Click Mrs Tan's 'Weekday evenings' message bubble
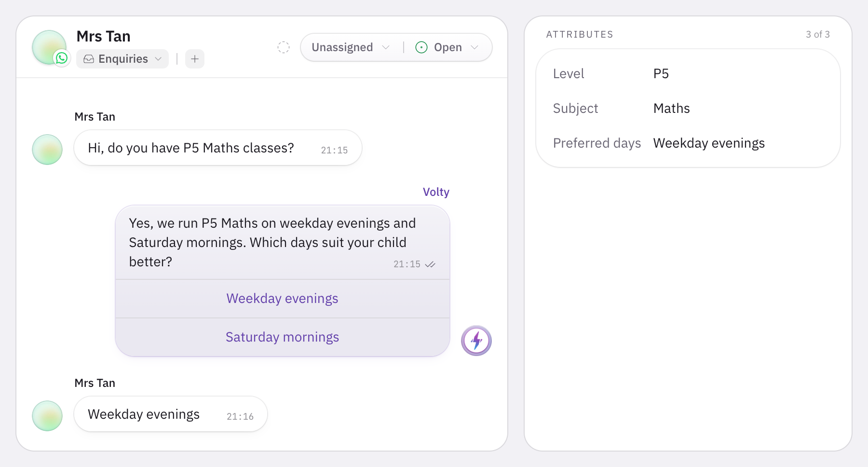The width and height of the screenshot is (868, 467). point(171,414)
